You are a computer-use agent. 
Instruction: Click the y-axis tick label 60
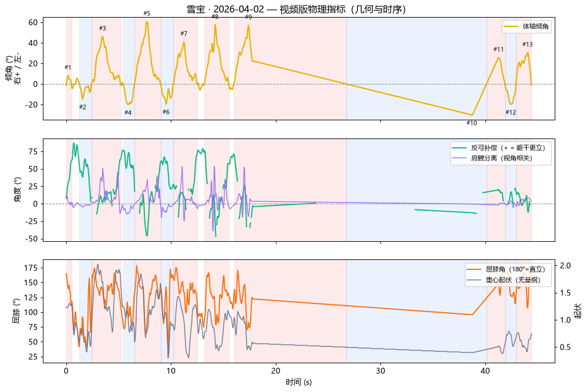coord(33,22)
